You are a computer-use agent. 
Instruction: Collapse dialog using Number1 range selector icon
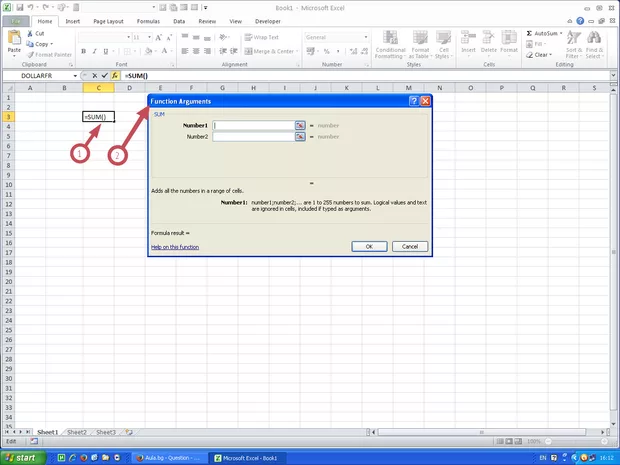point(300,125)
